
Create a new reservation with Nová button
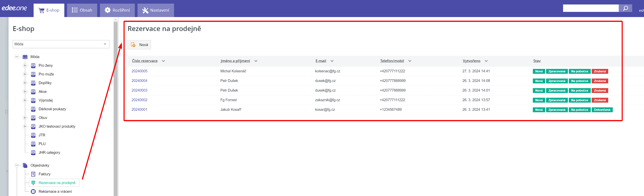tap(139, 45)
